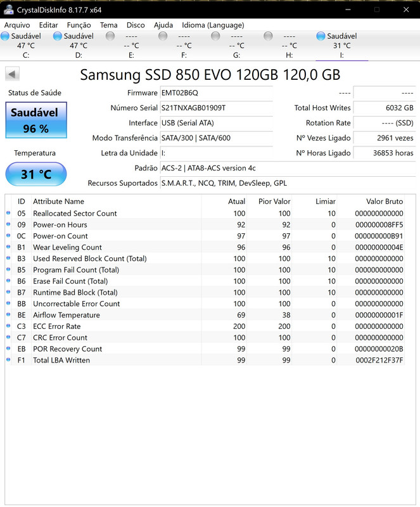Click the Rotation Rate ---- (SSD) value
420x507 pixels.
(384, 123)
